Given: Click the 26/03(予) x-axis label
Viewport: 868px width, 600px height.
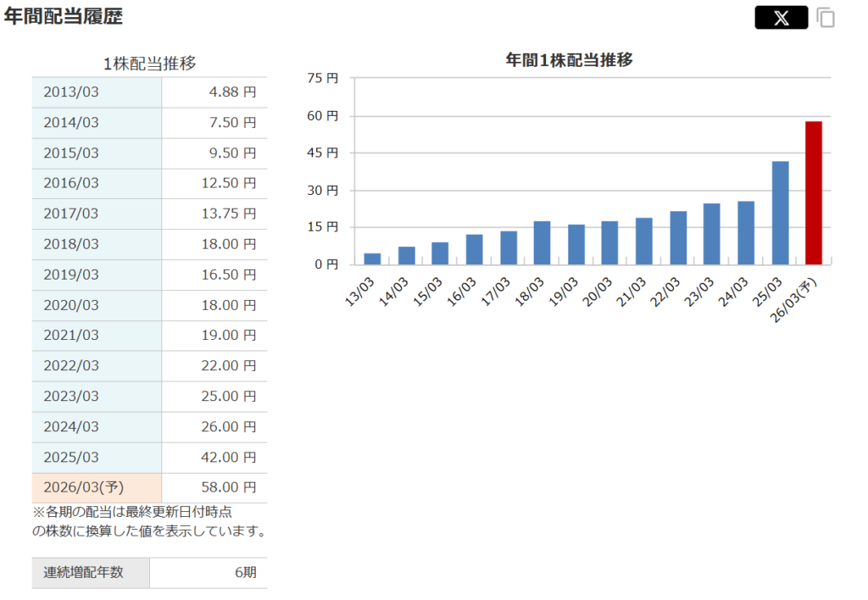Looking at the screenshot, I should (803, 297).
